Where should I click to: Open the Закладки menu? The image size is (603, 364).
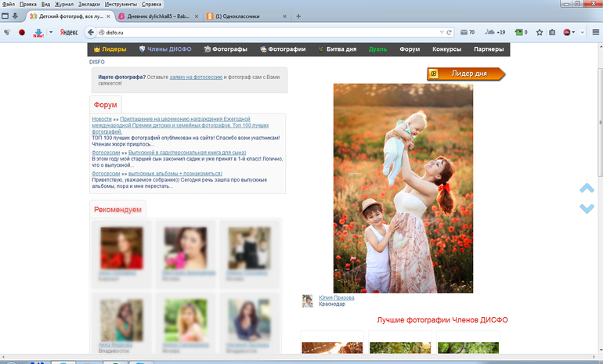(x=88, y=4)
